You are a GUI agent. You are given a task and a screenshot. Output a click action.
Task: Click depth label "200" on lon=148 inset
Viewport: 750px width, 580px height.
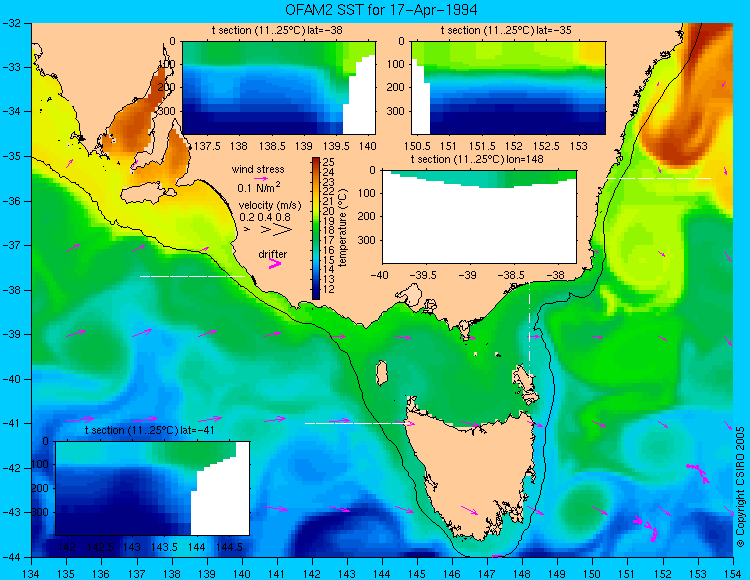click(x=368, y=216)
